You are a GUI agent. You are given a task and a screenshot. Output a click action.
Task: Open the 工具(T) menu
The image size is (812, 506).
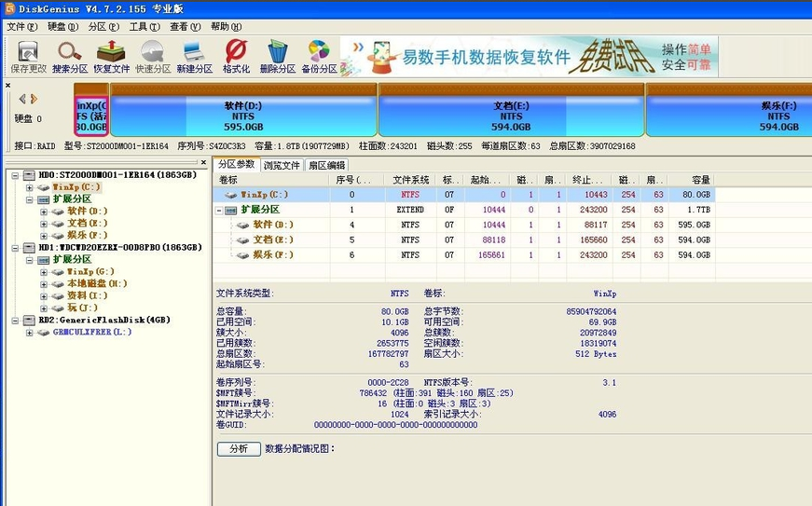coord(145,26)
